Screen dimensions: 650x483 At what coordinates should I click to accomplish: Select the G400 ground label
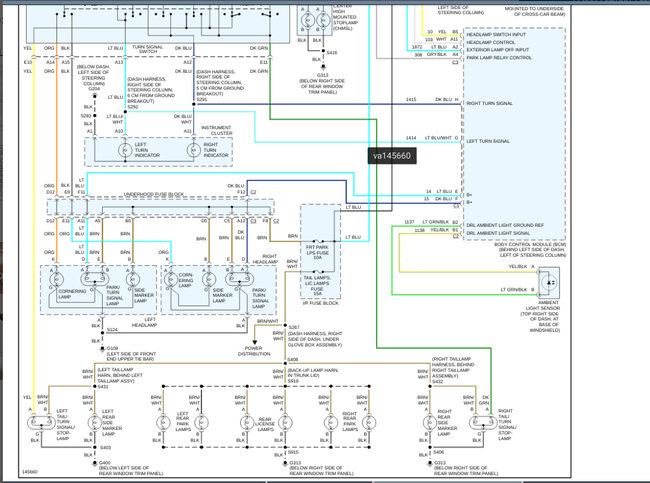pos(104,463)
